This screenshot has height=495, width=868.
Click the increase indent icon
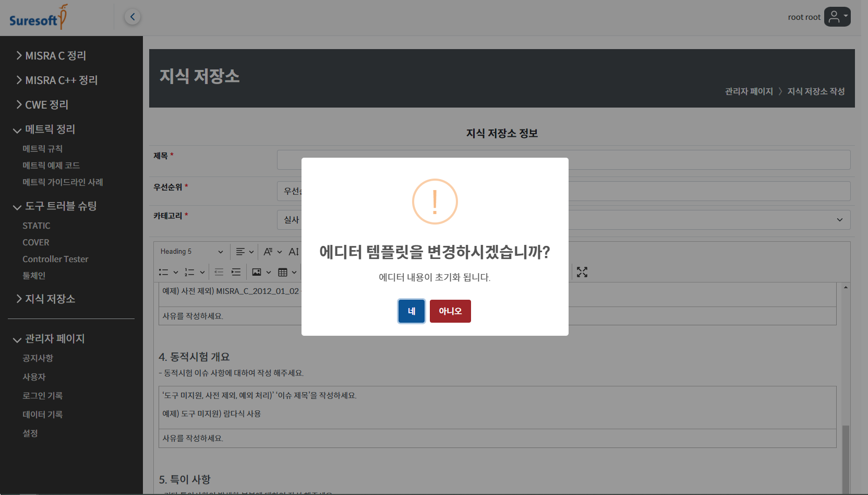click(x=236, y=272)
